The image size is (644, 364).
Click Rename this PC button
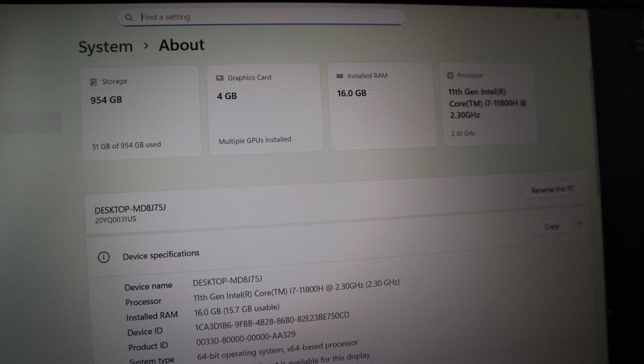pos(553,189)
